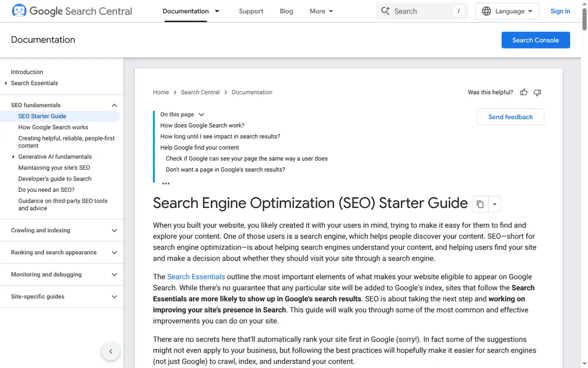Click the Search Essentials link in paragraph

click(x=196, y=277)
